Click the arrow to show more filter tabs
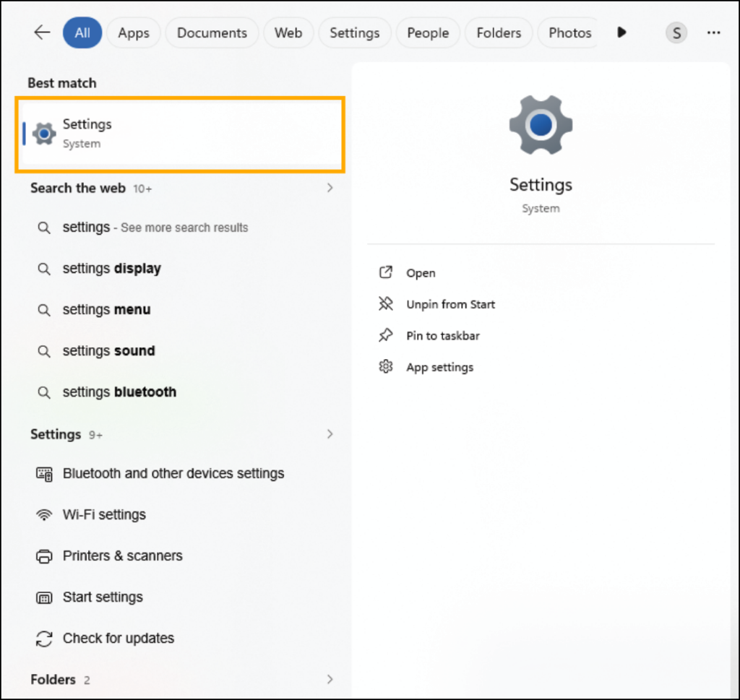The height and width of the screenshot is (700, 740). click(621, 33)
